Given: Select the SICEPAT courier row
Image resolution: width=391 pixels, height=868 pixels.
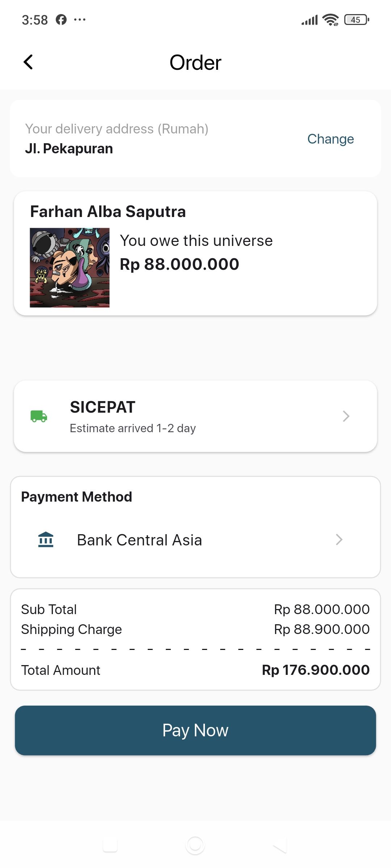Looking at the screenshot, I should pos(195,416).
